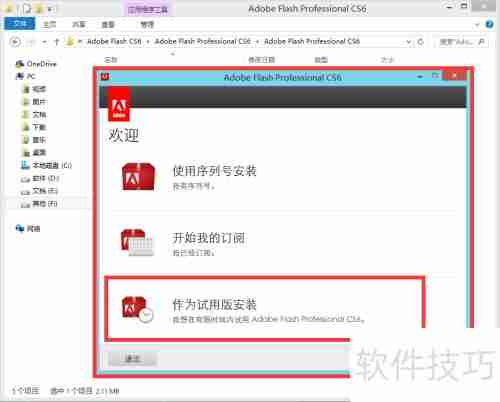
Task: Sort by the 类型 column header
Action: [321, 60]
